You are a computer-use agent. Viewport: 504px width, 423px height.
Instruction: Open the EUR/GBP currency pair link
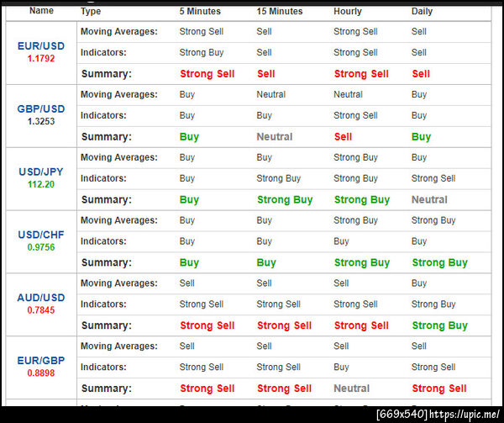click(x=41, y=361)
